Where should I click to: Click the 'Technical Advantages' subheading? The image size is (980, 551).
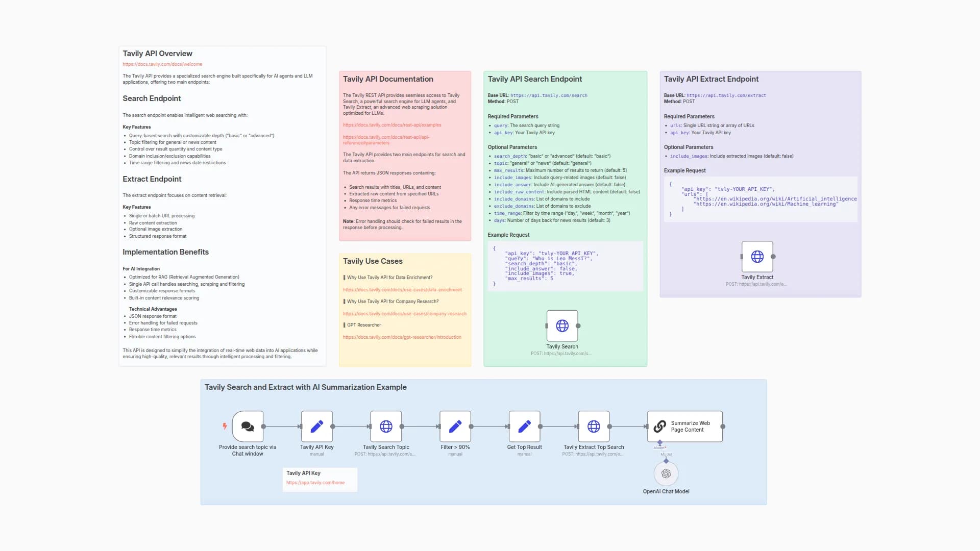[153, 309]
